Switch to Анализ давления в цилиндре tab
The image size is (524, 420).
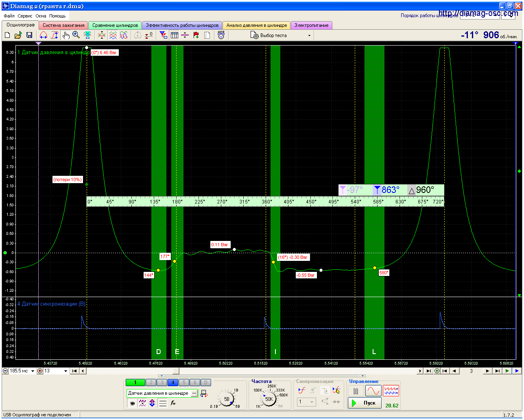click(257, 25)
